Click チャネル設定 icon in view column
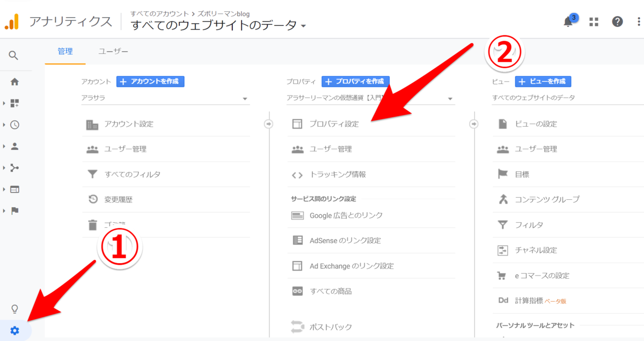This screenshot has height=341, width=644. coord(503,250)
